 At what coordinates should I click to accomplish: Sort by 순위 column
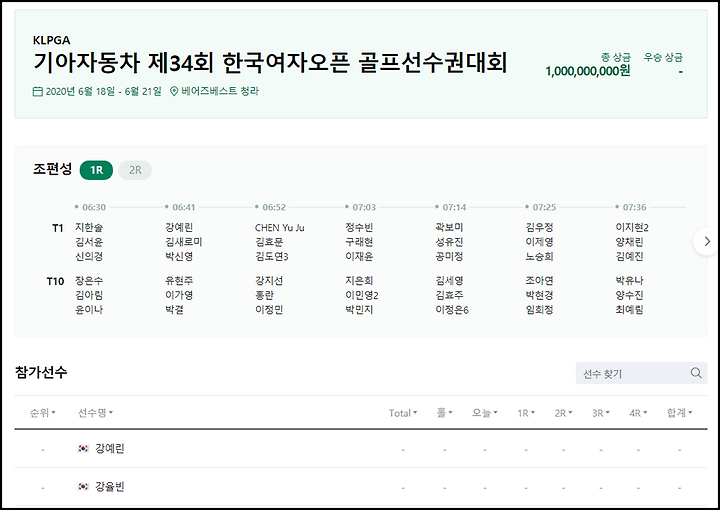43,413
